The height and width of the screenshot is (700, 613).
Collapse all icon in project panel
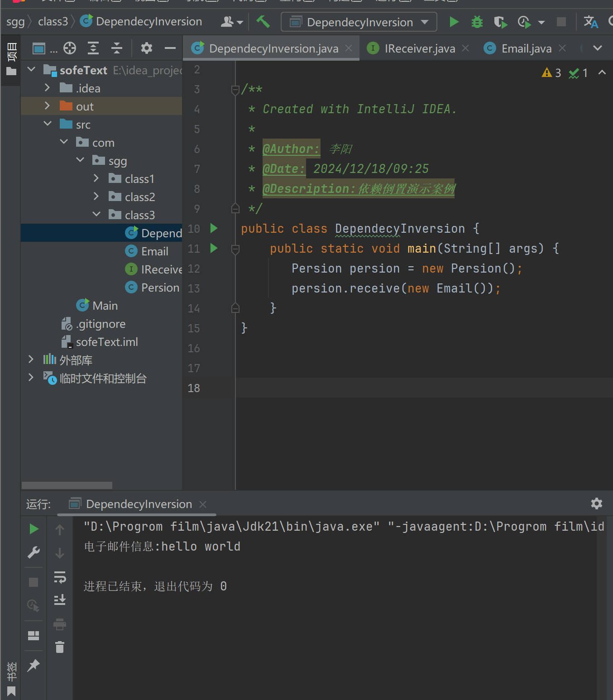coord(116,48)
